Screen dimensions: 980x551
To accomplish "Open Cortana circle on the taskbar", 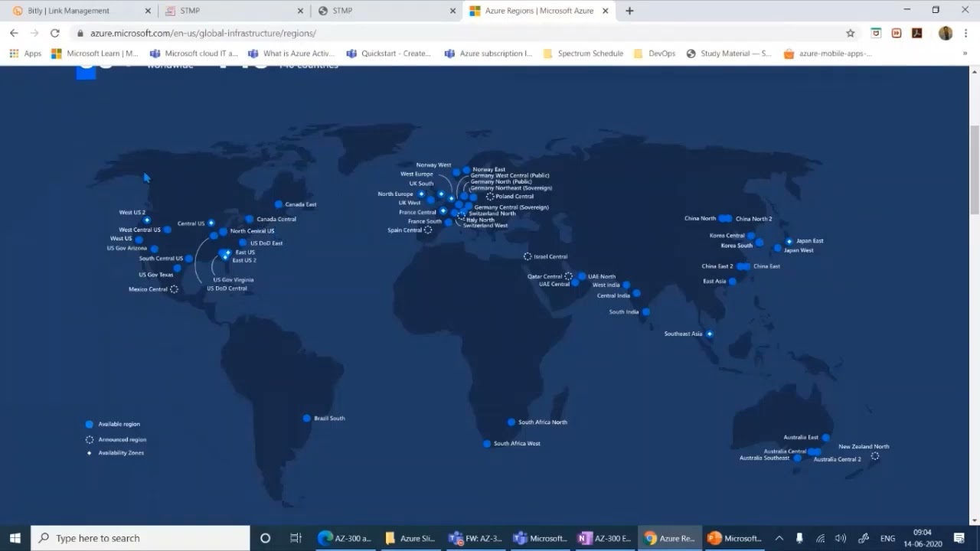I will click(265, 538).
